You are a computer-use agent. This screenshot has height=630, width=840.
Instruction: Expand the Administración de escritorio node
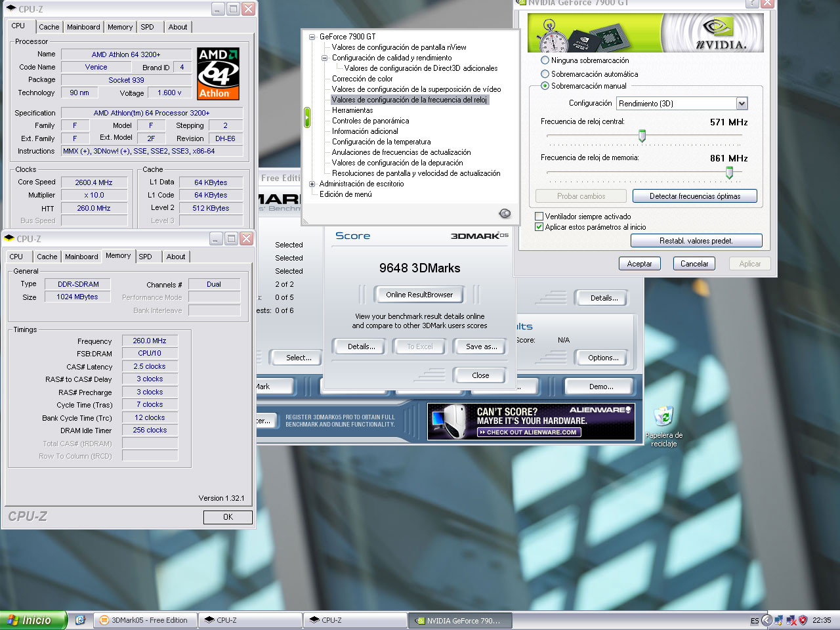pyautogui.click(x=312, y=184)
